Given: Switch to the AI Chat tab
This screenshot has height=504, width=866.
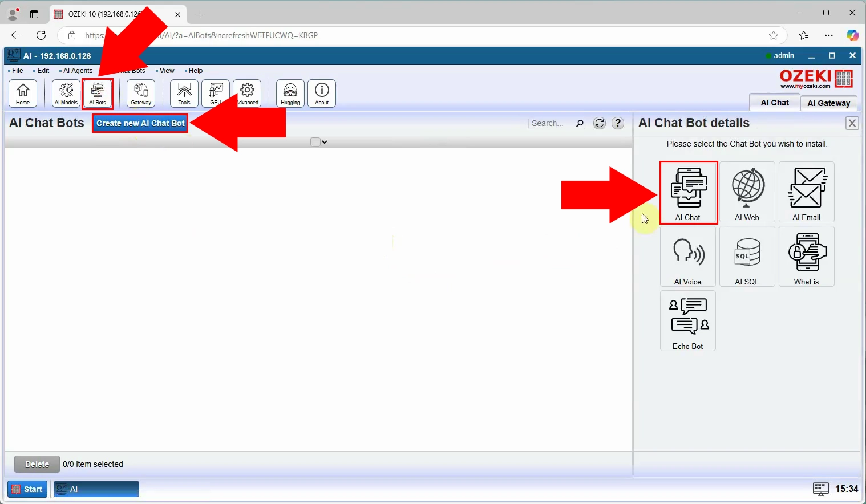Looking at the screenshot, I should (x=774, y=103).
